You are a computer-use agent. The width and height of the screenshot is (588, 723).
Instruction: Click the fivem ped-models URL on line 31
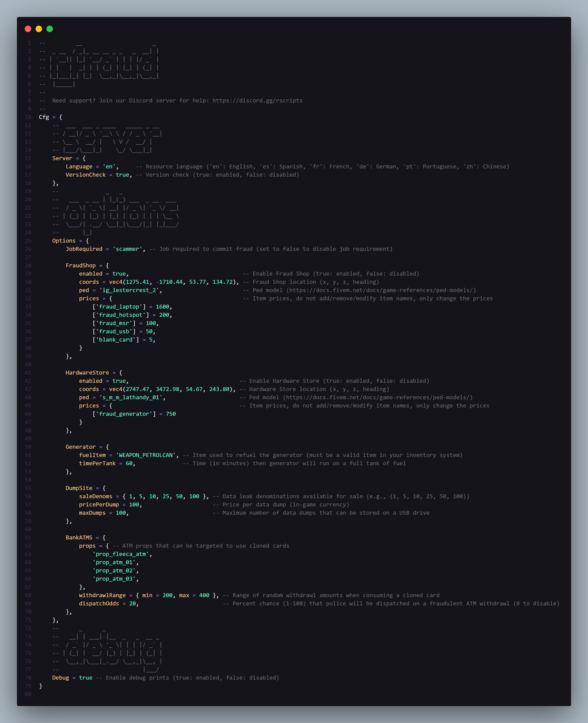[x=381, y=290]
